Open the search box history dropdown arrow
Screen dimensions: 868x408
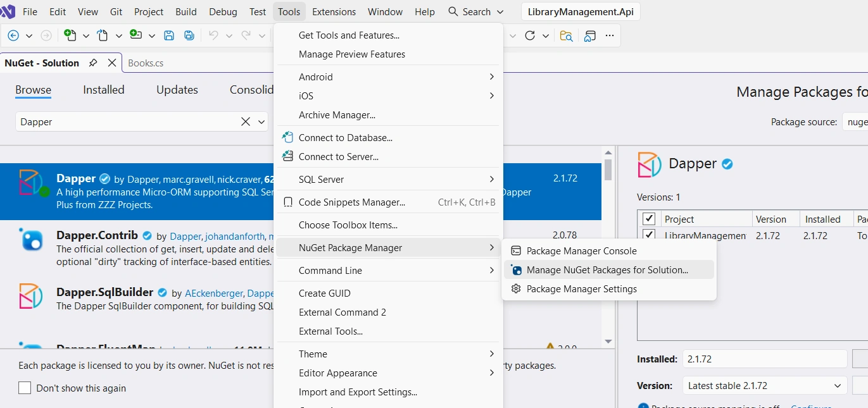[261, 121]
